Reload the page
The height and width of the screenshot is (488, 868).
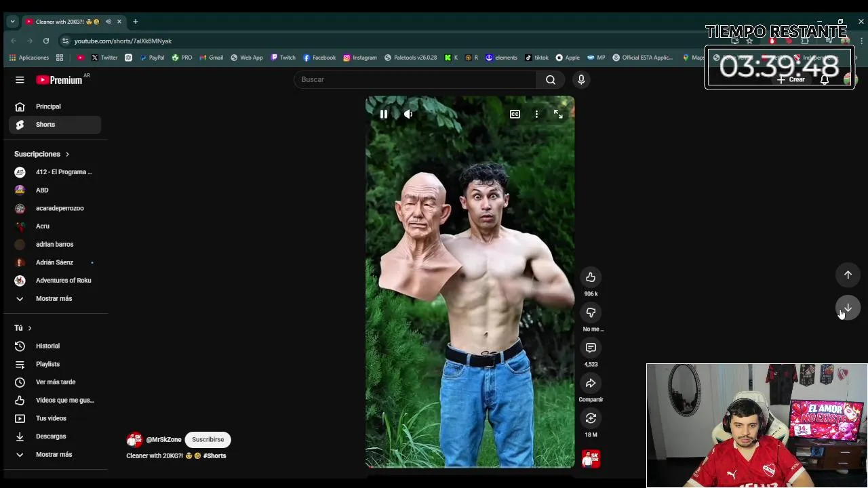point(46,41)
